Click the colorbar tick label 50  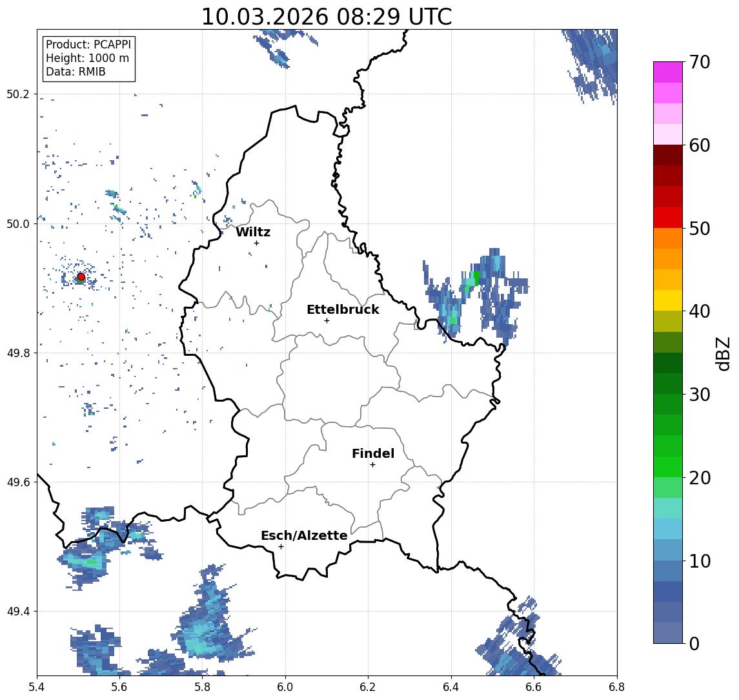click(700, 229)
